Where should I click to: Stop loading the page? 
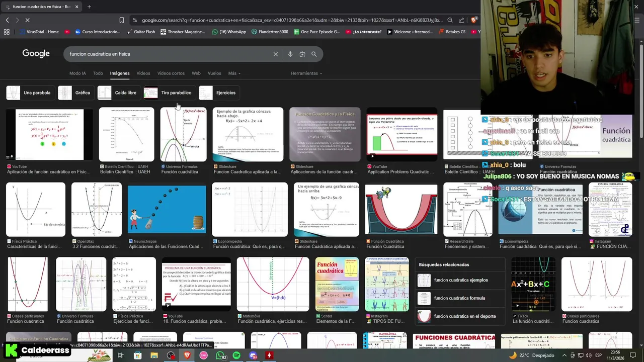pos(27,20)
